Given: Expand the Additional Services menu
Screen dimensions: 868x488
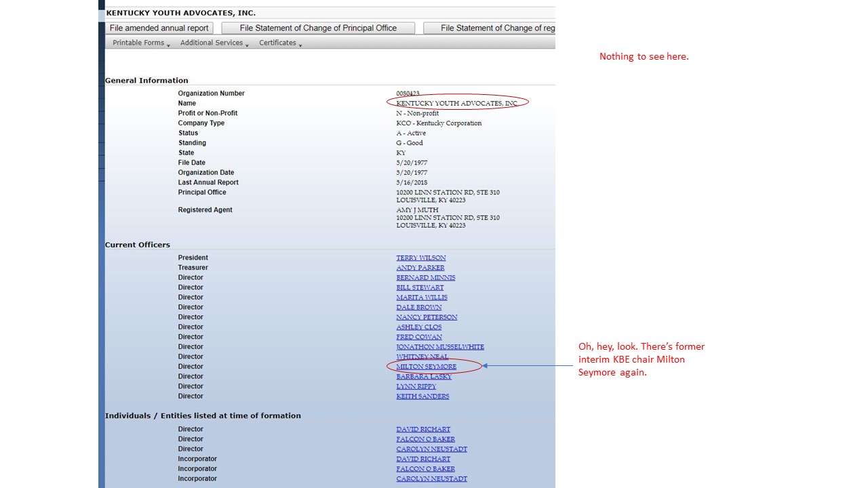Looking at the screenshot, I should pyautogui.click(x=214, y=43).
